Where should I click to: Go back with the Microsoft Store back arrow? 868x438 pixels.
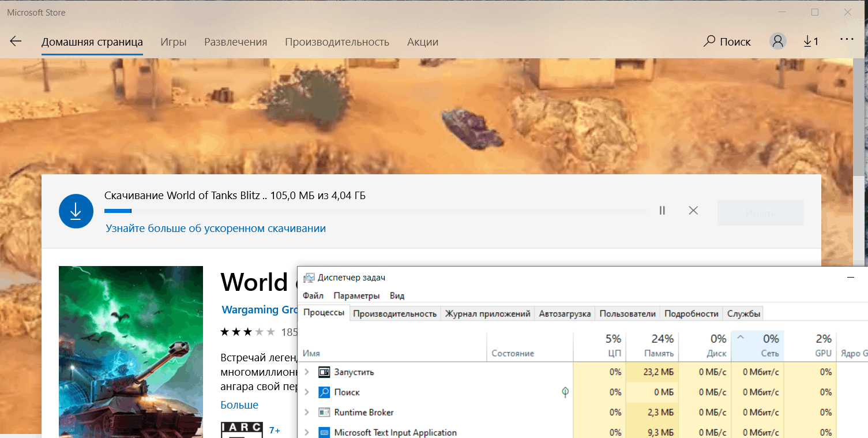(x=16, y=41)
